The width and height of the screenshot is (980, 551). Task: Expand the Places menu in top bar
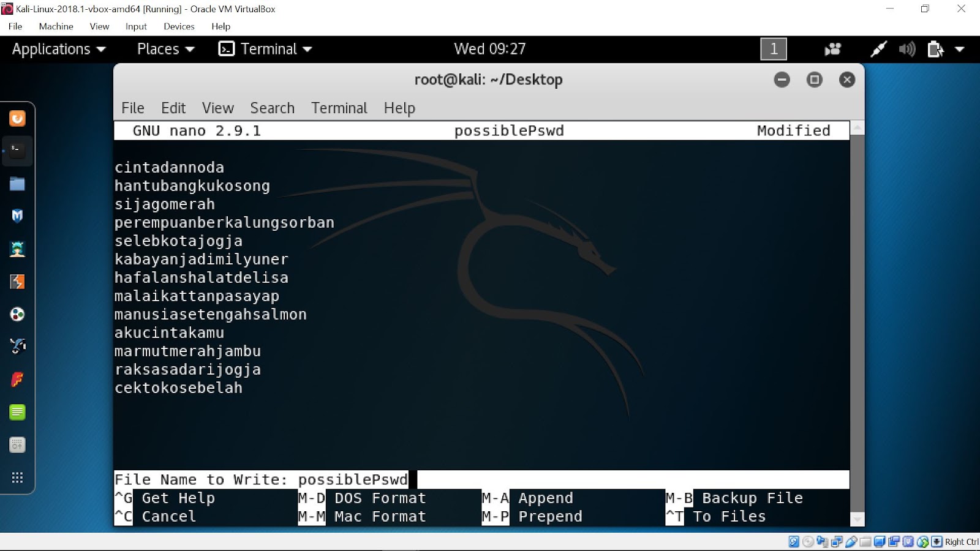165,49
